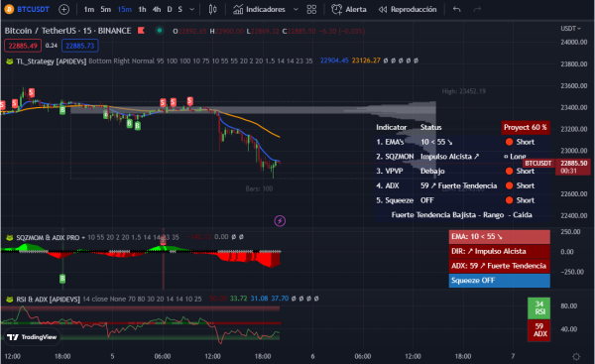Click the VPVP row Short dot
The height and width of the screenshot is (364, 595).
coord(510,172)
